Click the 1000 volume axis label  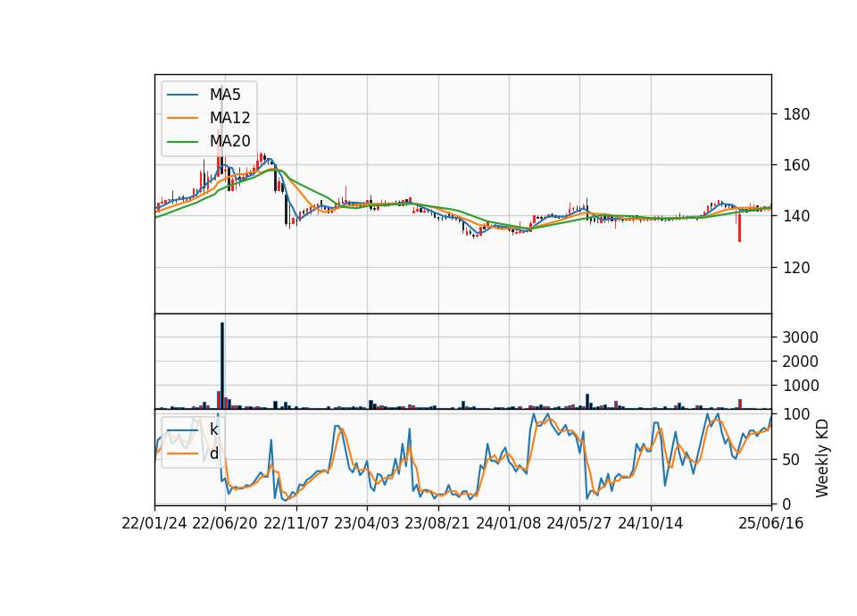800,386
